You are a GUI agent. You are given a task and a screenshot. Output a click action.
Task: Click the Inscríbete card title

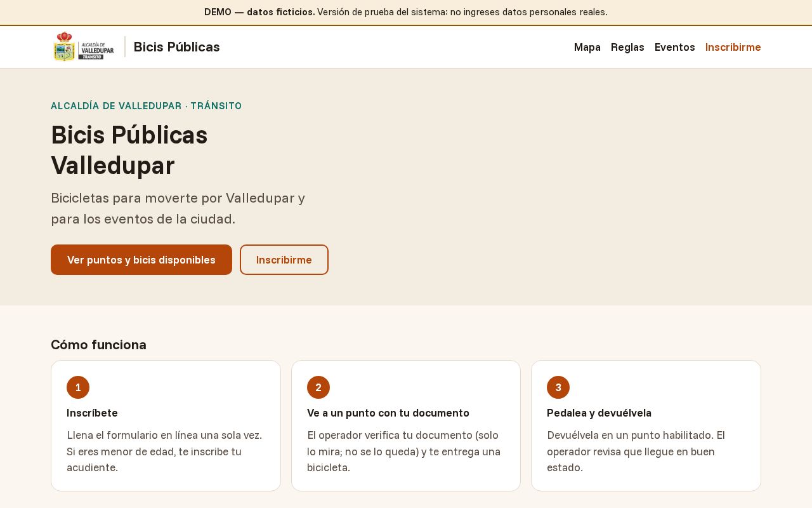pos(92,413)
